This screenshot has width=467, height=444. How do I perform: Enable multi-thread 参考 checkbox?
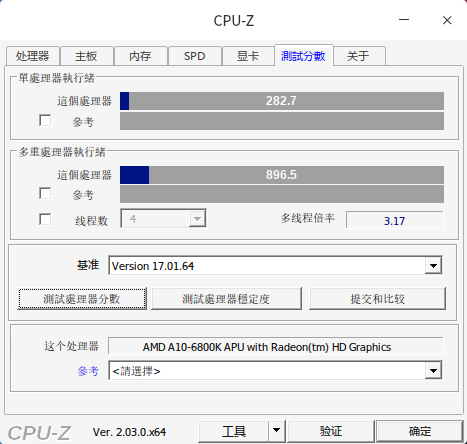[x=45, y=193]
